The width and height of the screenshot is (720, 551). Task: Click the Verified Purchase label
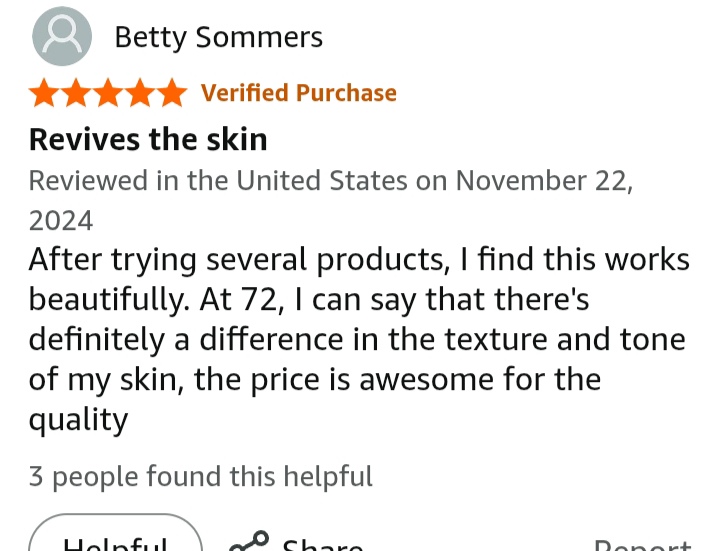point(299,93)
